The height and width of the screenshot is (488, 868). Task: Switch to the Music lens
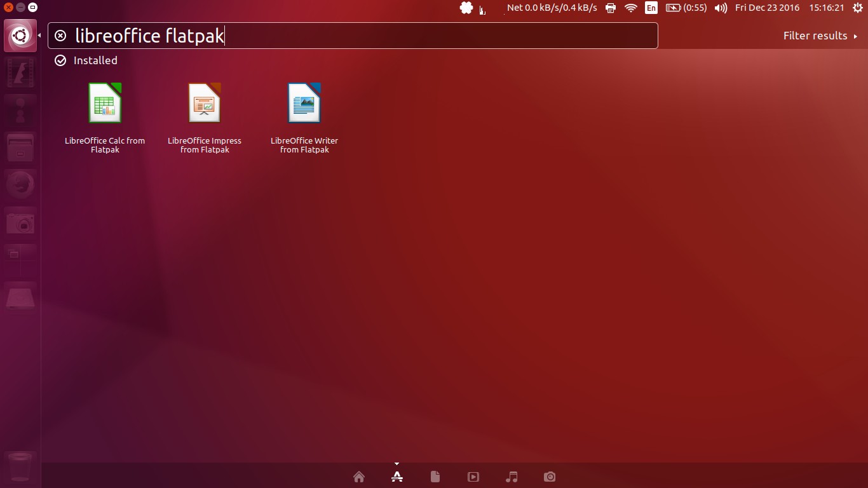(512, 477)
